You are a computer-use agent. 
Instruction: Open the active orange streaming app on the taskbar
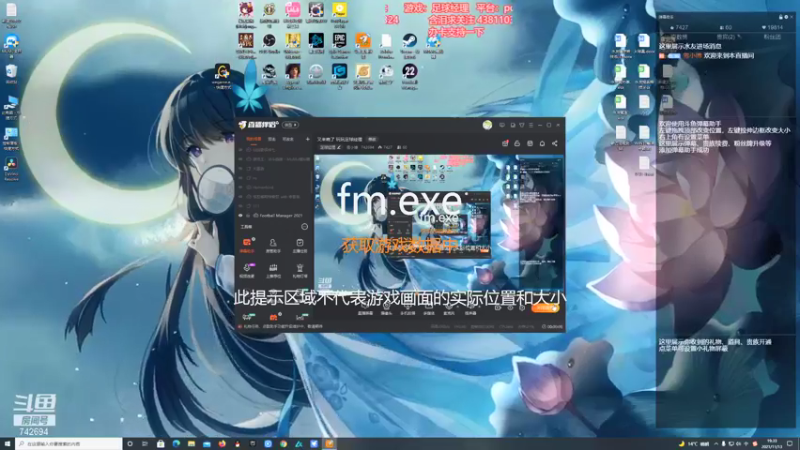click(x=329, y=444)
